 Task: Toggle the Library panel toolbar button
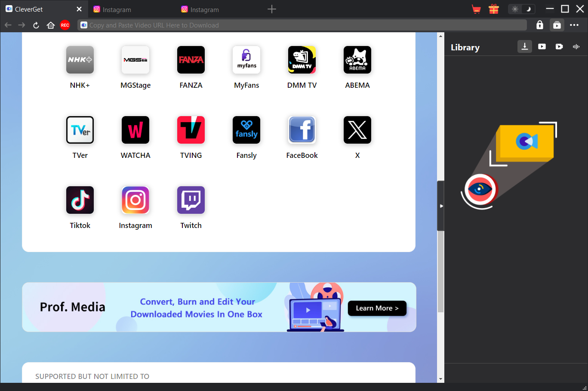(557, 25)
